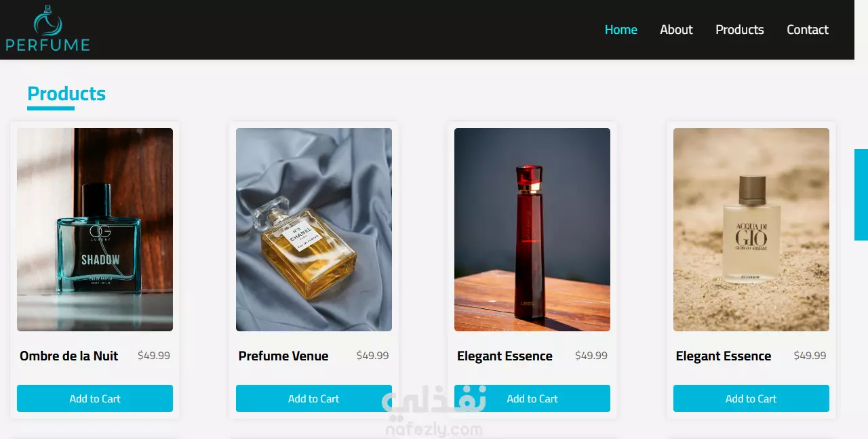This screenshot has width=868, height=439.
Task: Open the Shadow perfume bottle image
Action: (95, 230)
